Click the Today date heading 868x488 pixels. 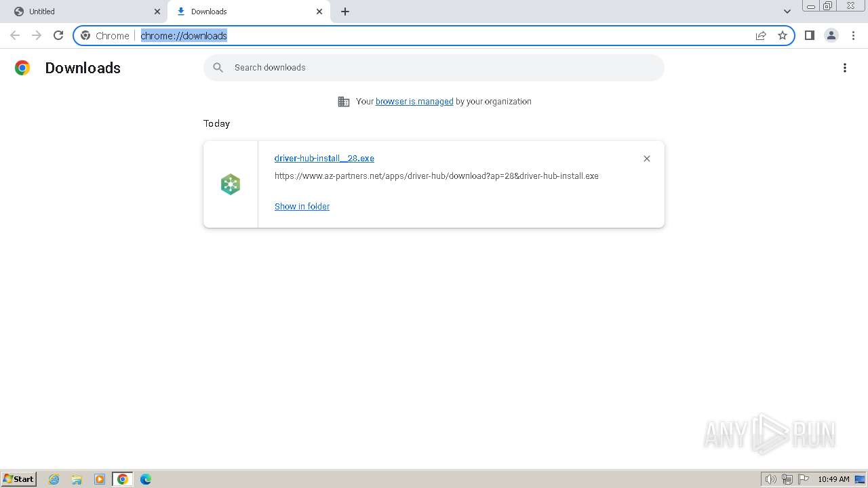point(217,123)
